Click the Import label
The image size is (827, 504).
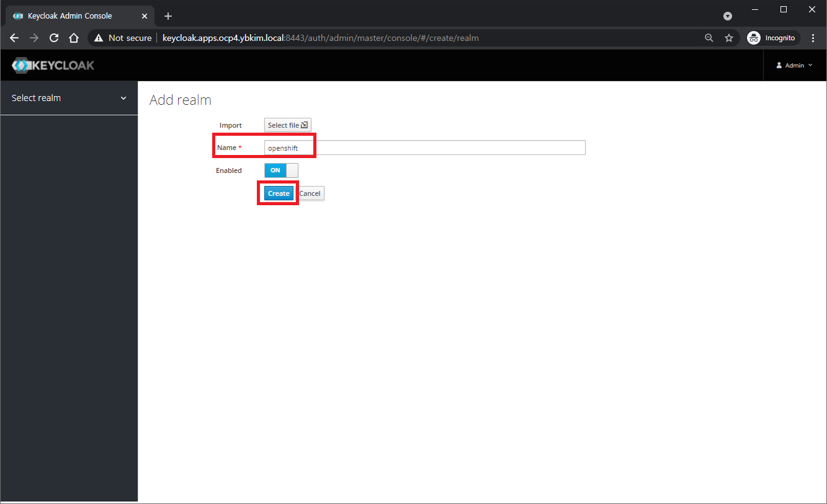coord(231,125)
